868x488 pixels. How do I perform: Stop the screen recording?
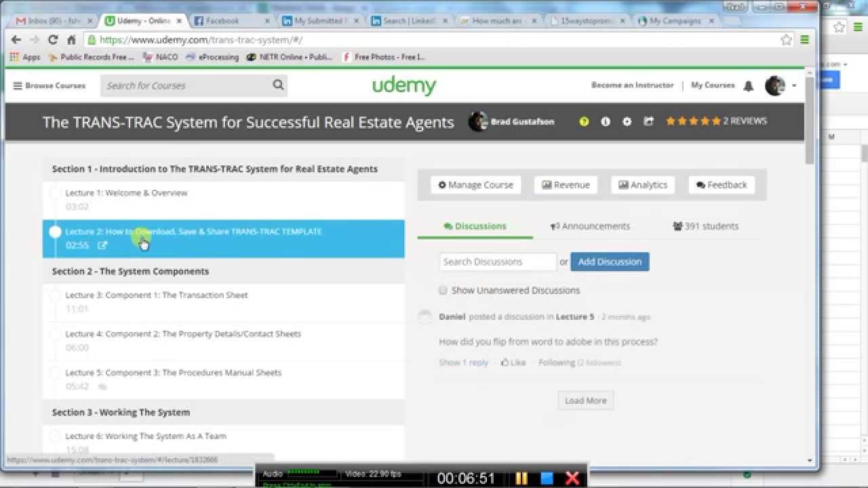[547, 479]
